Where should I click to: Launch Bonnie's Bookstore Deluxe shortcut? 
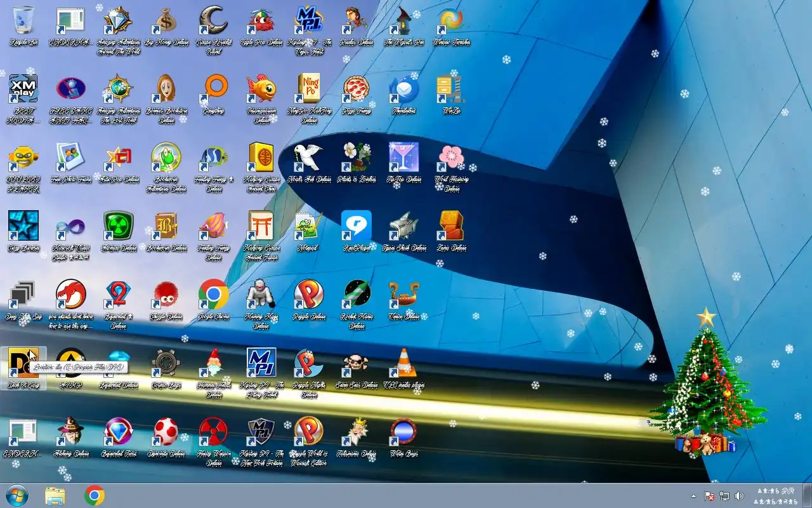tap(166, 89)
